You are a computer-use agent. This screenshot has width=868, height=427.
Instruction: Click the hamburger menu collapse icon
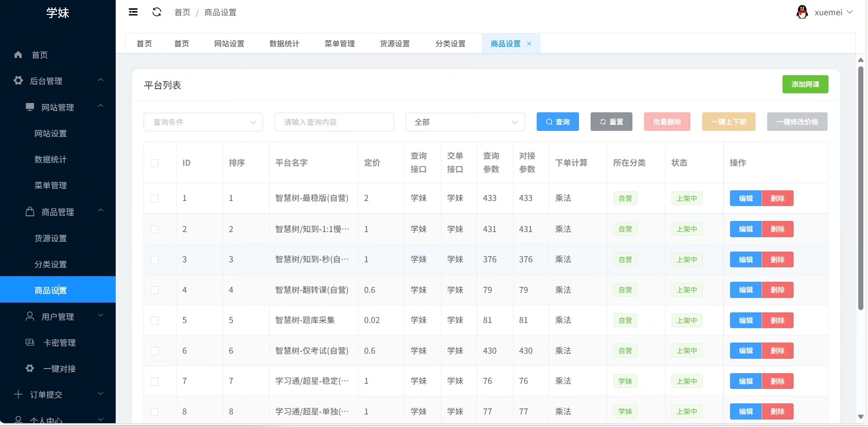(x=133, y=12)
